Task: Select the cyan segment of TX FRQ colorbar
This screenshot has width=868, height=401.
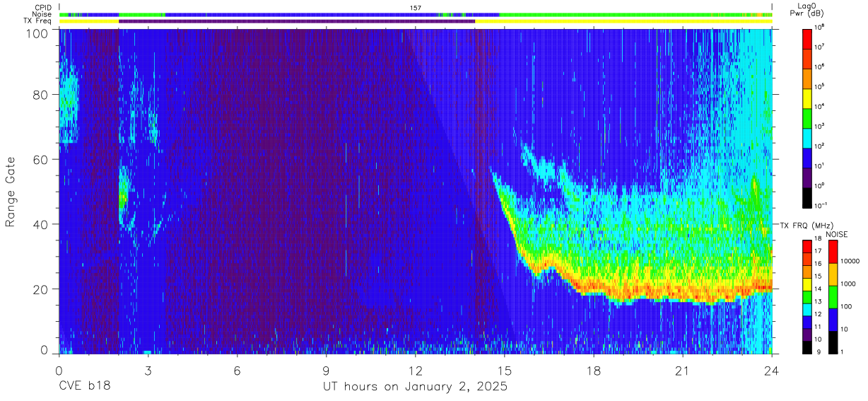Action: pyautogui.click(x=807, y=309)
